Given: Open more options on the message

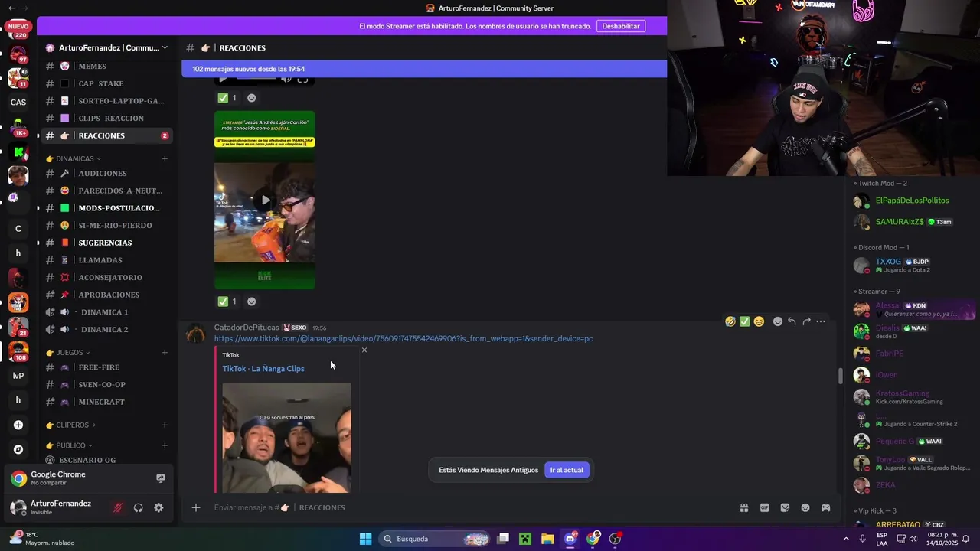Looking at the screenshot, I should click(821, 321).
